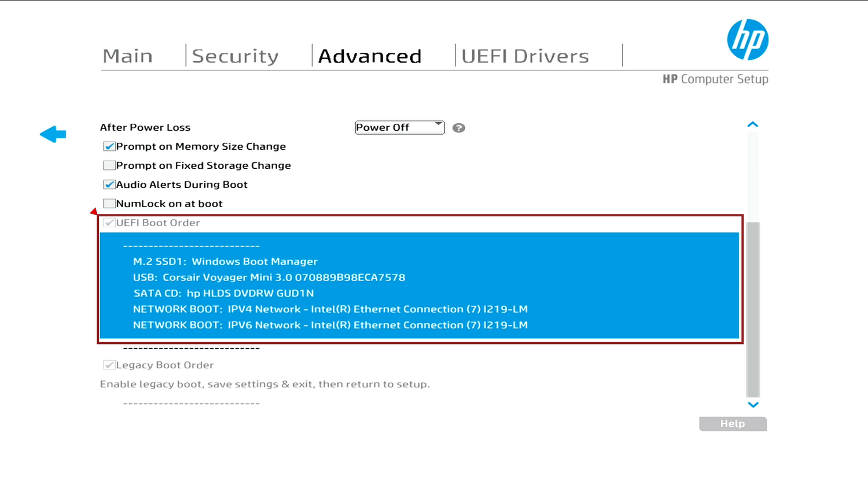Click the blue back arrow
Image resolution: width=868 pixels, height=488 pixels.
53,134
